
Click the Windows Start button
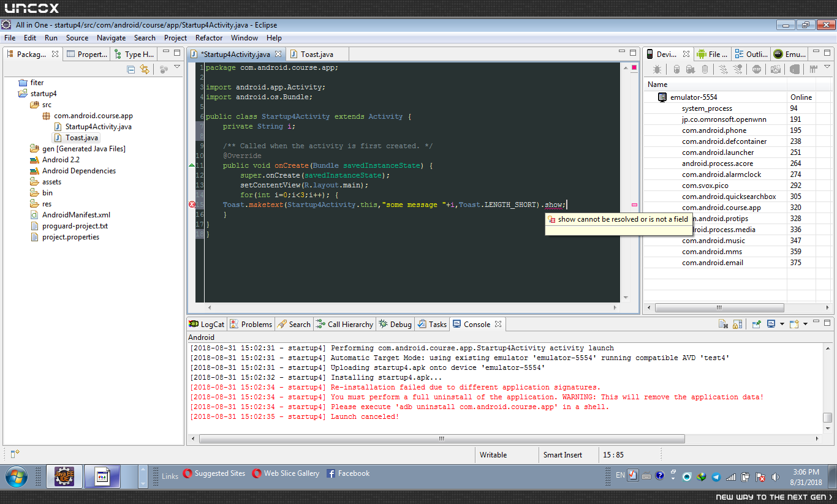(x=17, y=476)
